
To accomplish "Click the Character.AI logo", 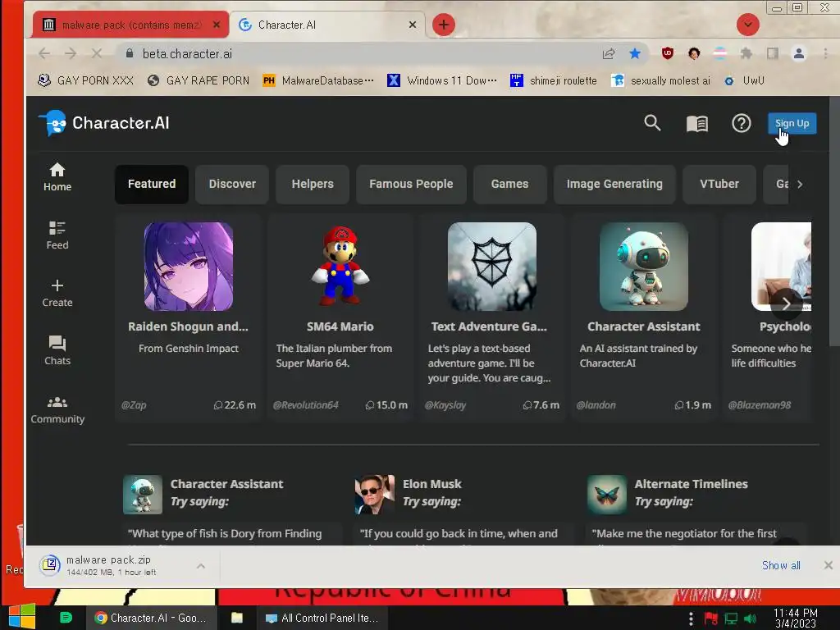I will point(104,123).
